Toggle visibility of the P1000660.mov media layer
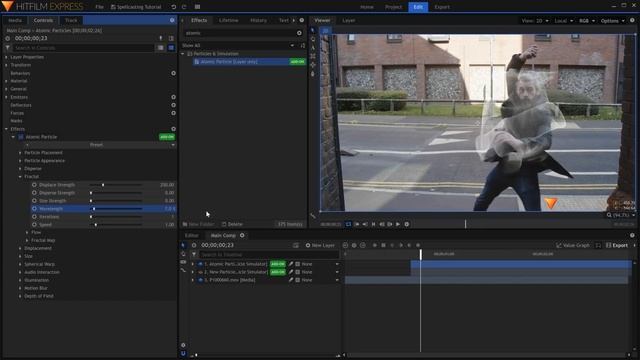Image resolution: width=640 pixels, height=360 pixels. (200, 280)
